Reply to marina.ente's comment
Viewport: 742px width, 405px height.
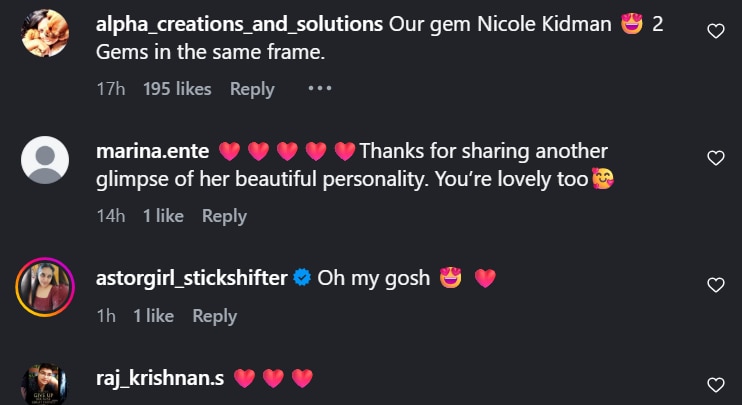coord(224,216)
